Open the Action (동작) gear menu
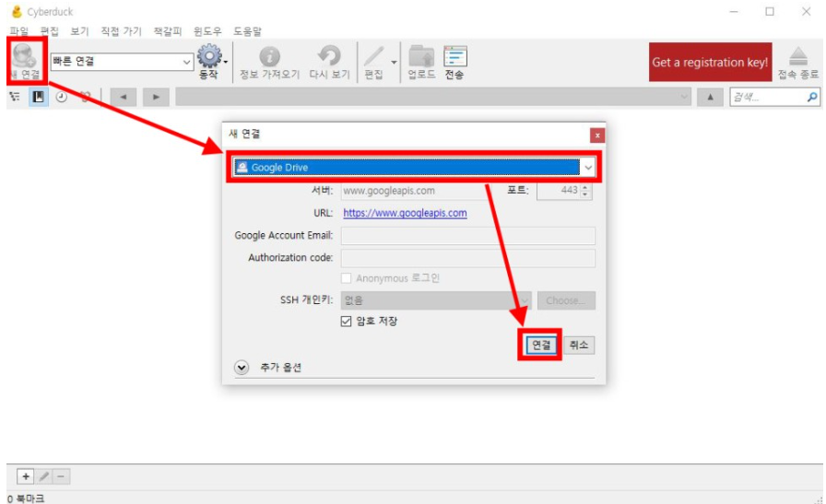The height and width of the screenshot is (504, 826). click(x=210, y=61)
